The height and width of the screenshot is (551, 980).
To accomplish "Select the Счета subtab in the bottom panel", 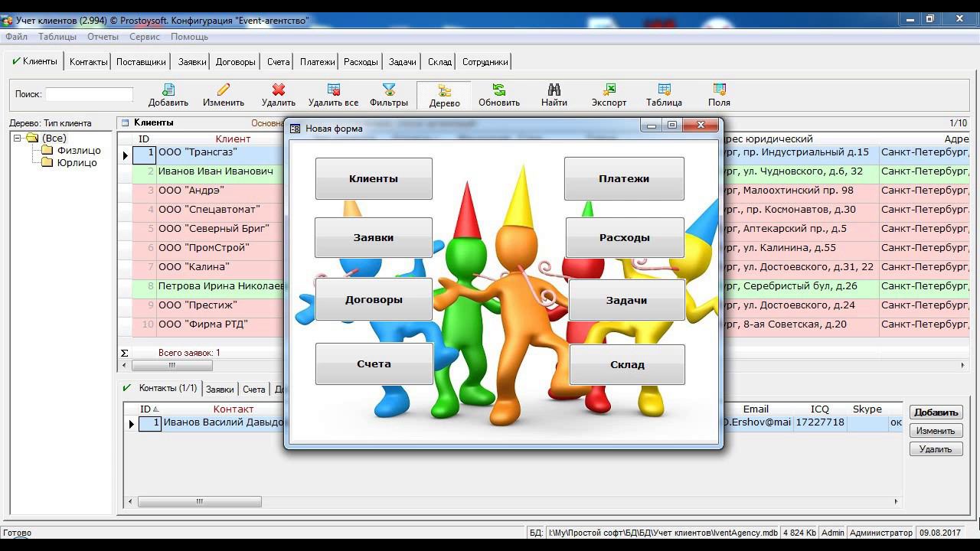I will coord(254,390).
